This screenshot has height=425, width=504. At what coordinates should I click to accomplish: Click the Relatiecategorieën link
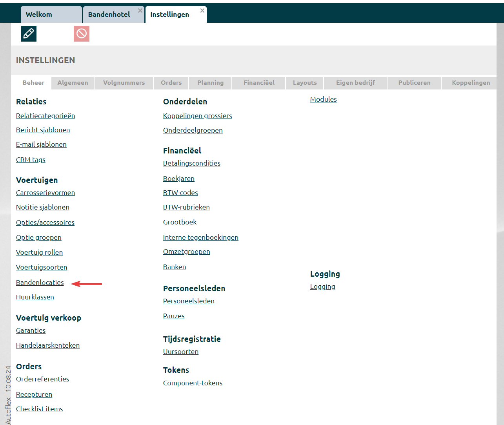tap(45, 116)
